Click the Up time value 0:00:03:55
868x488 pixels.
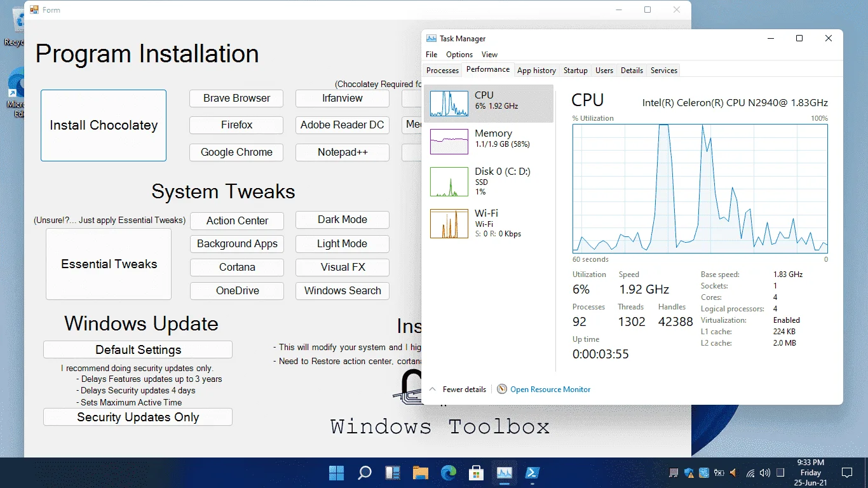[600, 354]
